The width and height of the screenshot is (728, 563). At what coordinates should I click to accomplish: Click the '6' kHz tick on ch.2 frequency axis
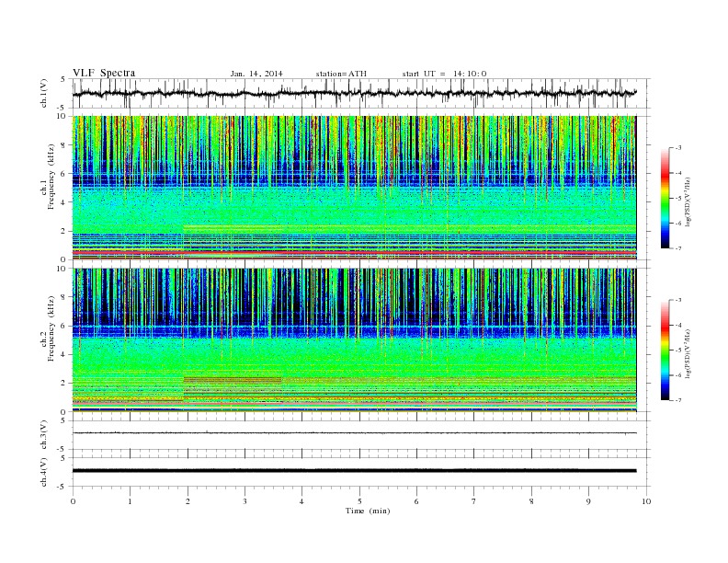pos(64,326)
